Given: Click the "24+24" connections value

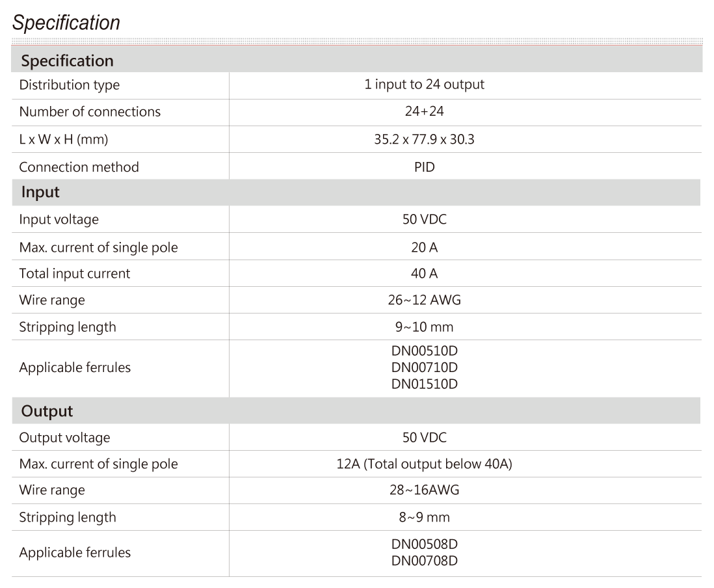Looking at the screenshot, I should [x=424, y=111].
